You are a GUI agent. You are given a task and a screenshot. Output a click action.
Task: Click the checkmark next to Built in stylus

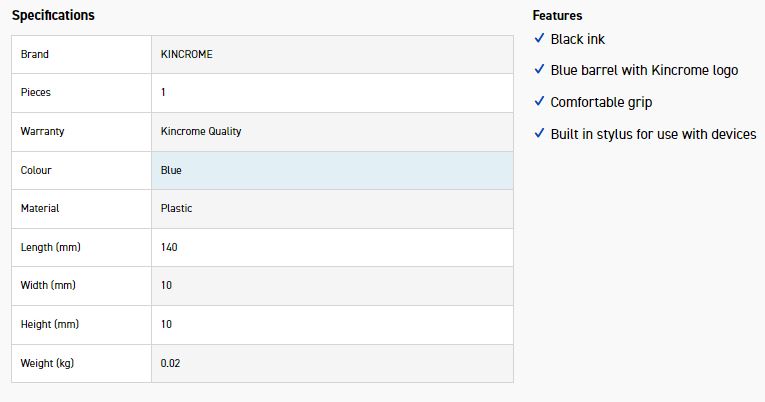539,134
